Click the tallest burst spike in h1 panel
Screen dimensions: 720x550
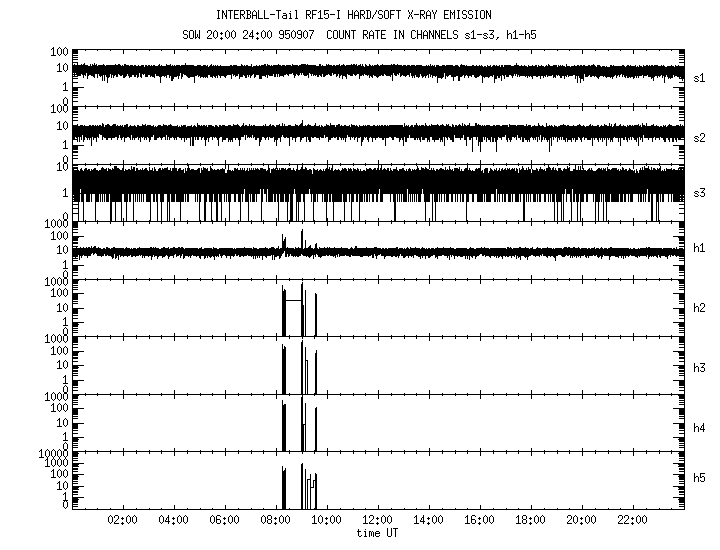click(302, 235)
